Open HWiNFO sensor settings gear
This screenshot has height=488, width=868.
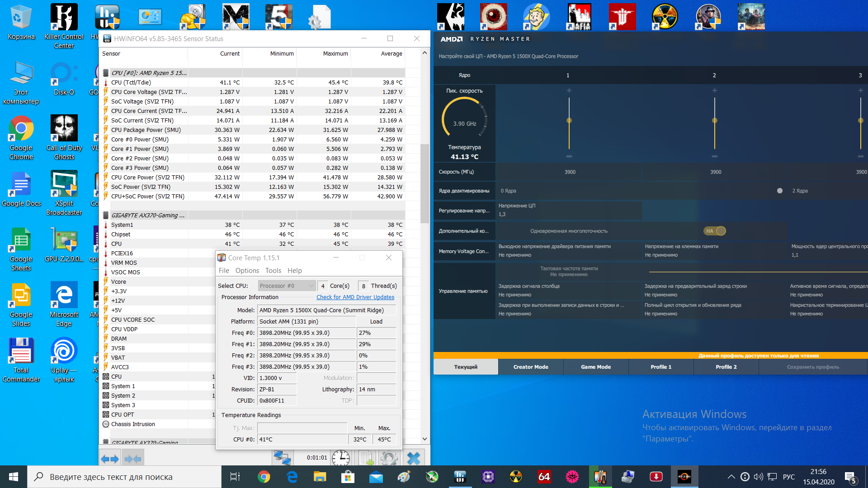click(x=389, y=458)
